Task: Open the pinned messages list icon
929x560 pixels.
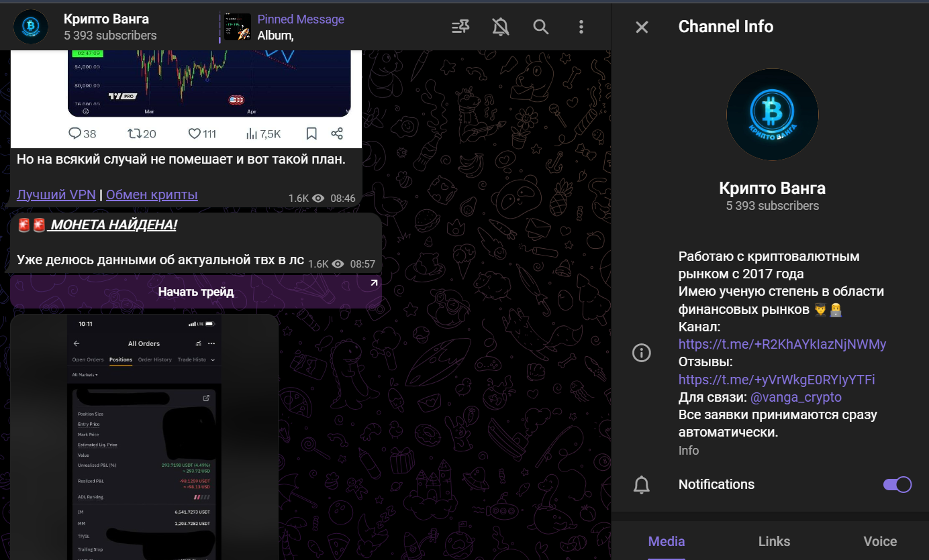Action: [460, 27]
